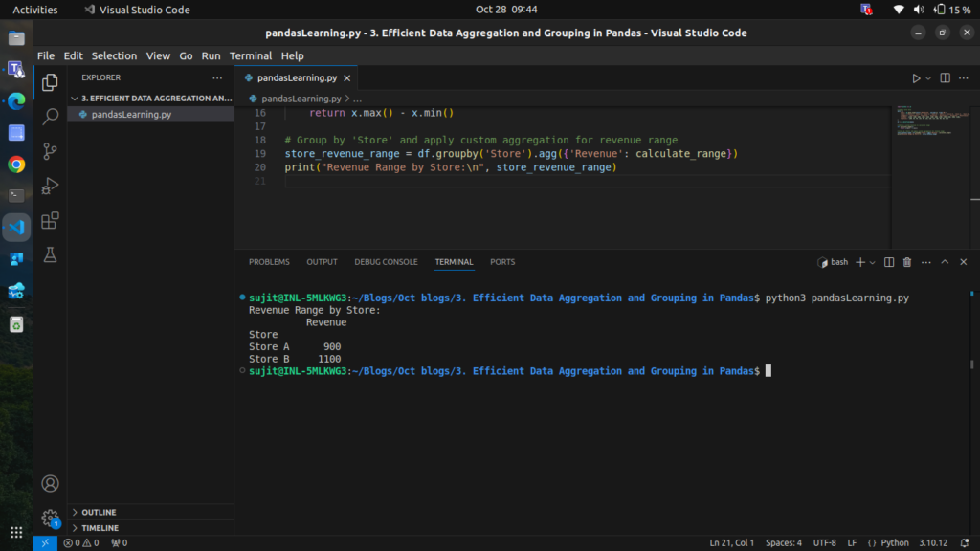Switch to the PROBLEMS panel tab
This screenshot has height=551, width=980.
[269, 262]
